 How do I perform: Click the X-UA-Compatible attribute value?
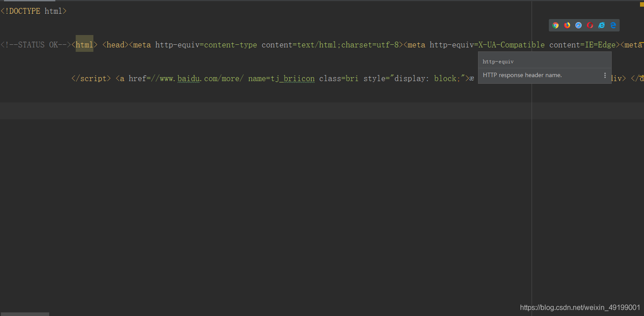pos(512,45)
